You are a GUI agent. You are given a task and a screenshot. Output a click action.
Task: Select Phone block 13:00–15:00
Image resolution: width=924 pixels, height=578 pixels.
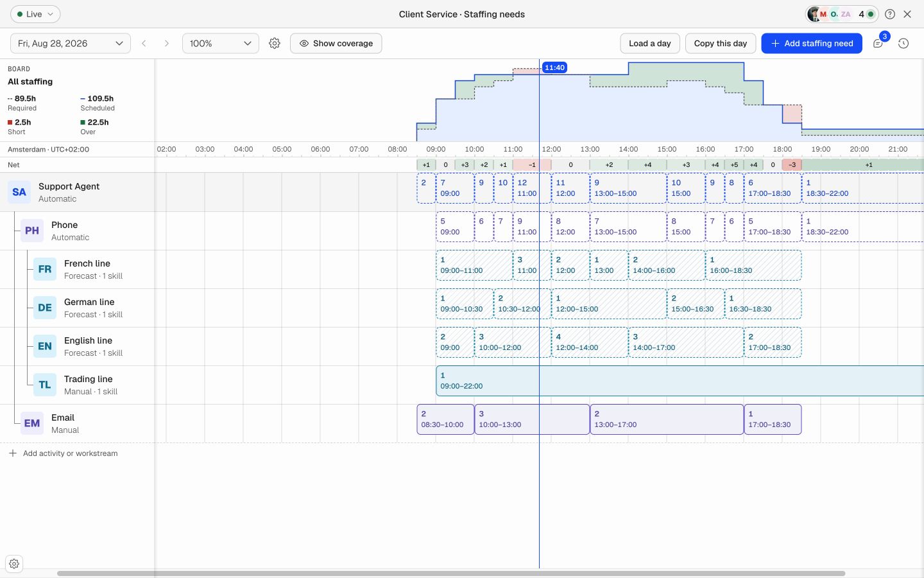(628, 227)
